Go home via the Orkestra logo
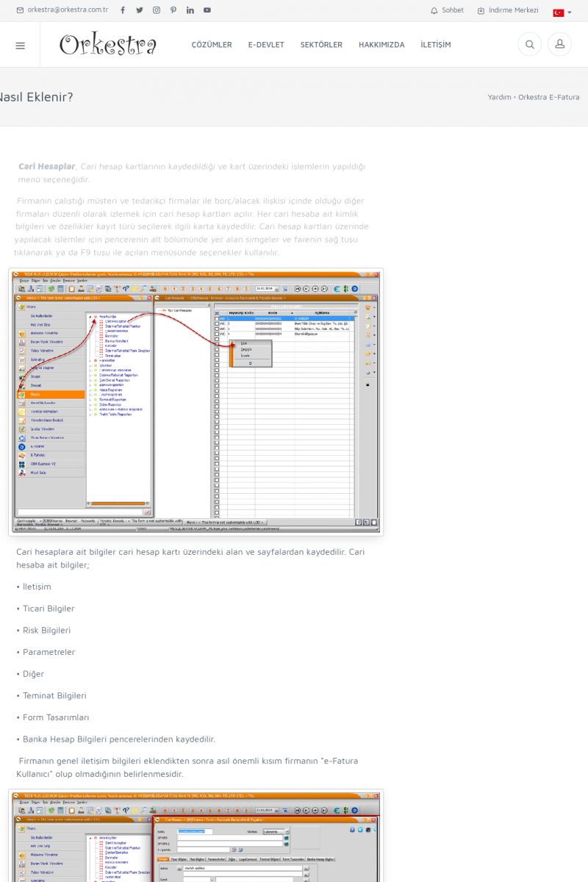 pyautogui.click(x=108, y=45)
